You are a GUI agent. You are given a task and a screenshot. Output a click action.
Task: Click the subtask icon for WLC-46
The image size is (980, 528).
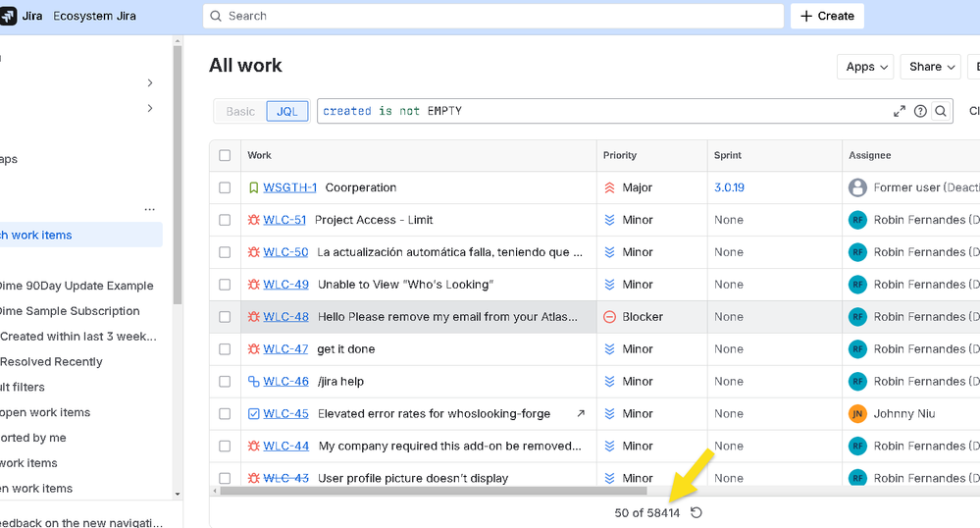(254, 382)
